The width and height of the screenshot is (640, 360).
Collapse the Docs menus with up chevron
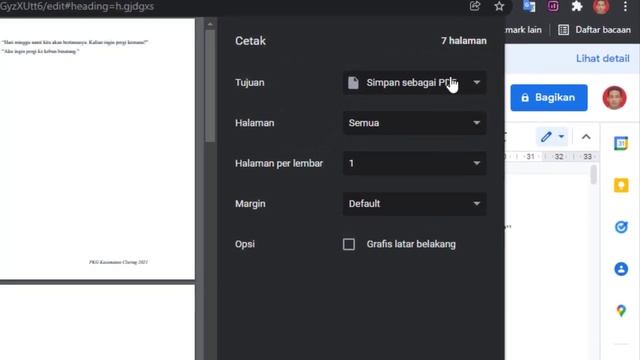[x=586, y=137]
